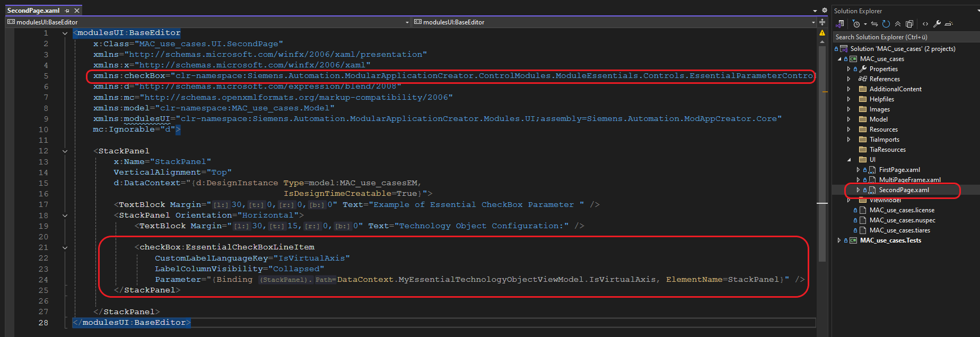Expand the AdditionalContent folder
The height and width of the screenshot is (337, 980).
tap(848, 89)
